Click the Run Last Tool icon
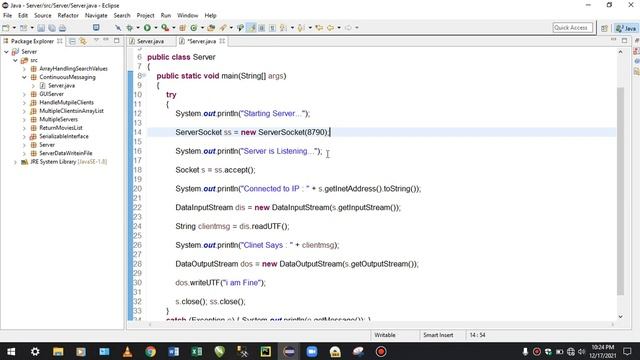640x360 pixels. point(165,28)
